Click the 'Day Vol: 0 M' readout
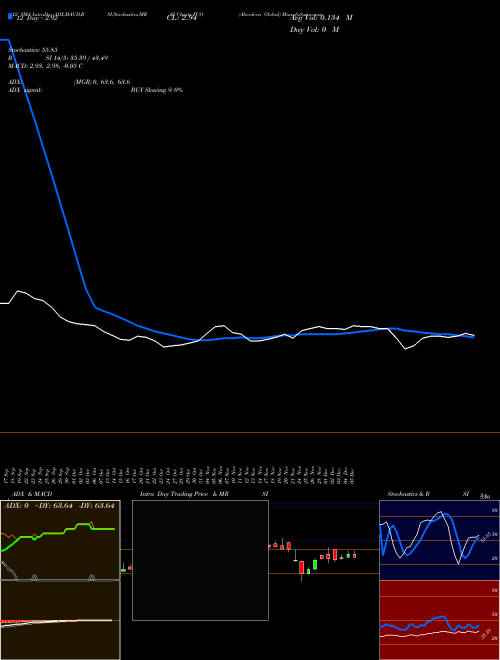Screen dimensions: 500x660 pyautogui.click(x=314, y=29)
